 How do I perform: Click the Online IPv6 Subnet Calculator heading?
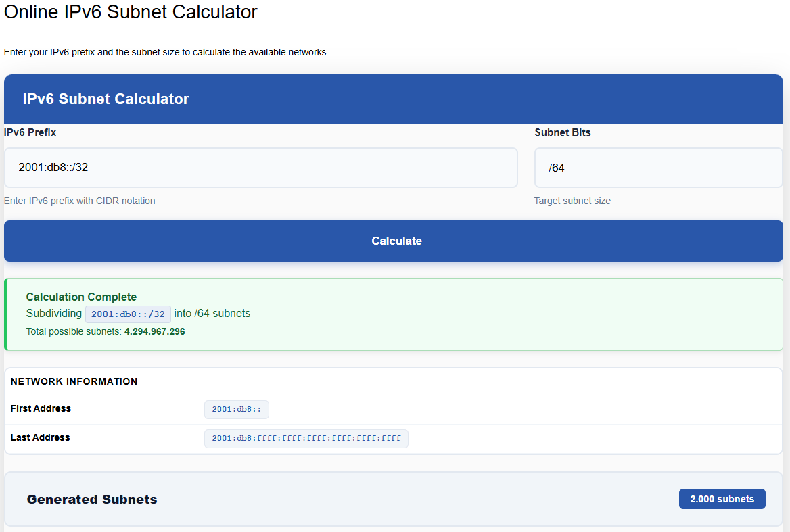coord(129,12)
